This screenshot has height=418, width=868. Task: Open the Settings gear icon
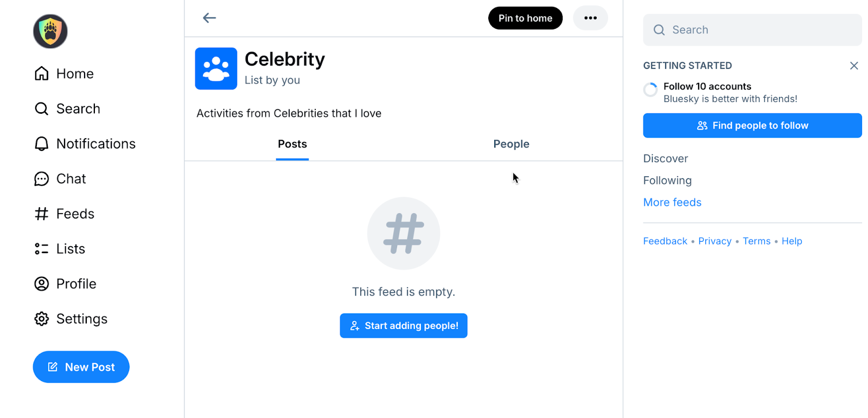click(42, 319)
